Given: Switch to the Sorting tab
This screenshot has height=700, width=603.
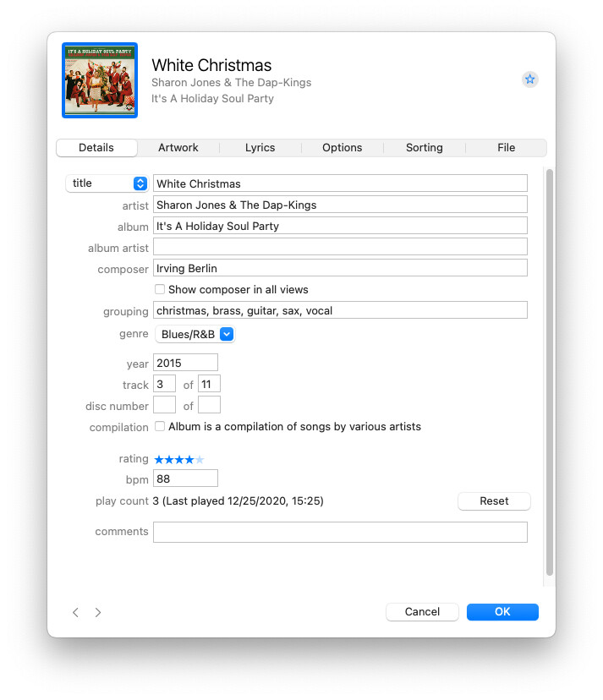Looking at the screenshot, I should [425, 147].
